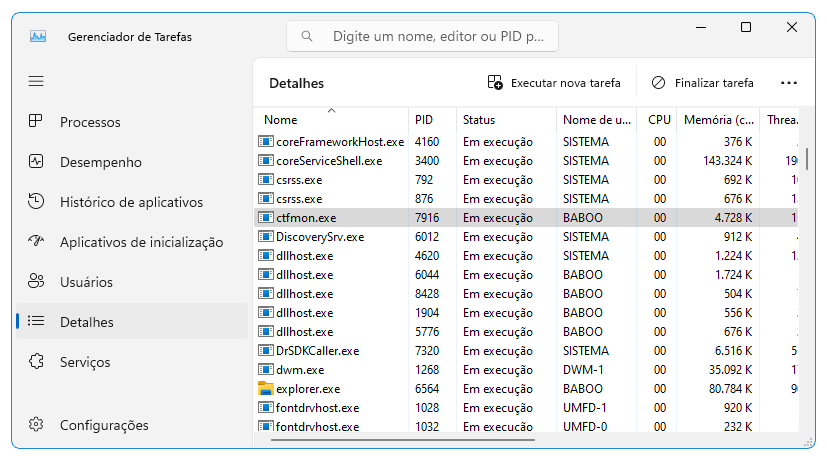Click the PID value 7320

[427, 351]
